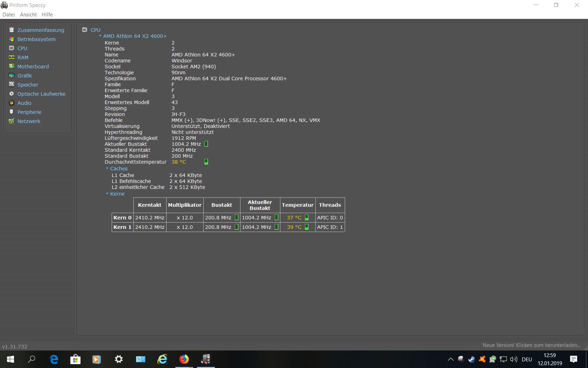Image resolution: width=588 pixels, height=368 pixels.
Task: Open taskbar search magnifier
Action: click(31, 359)
